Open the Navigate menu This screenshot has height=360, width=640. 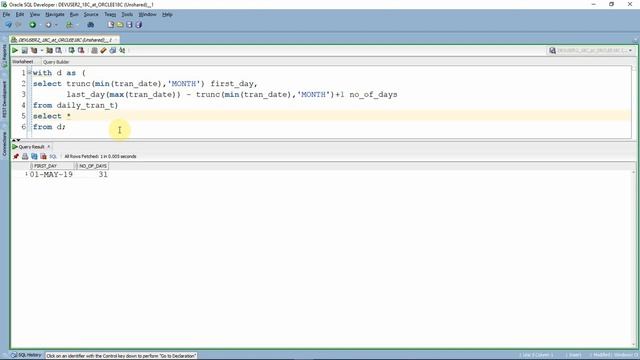tap(55, 15)
